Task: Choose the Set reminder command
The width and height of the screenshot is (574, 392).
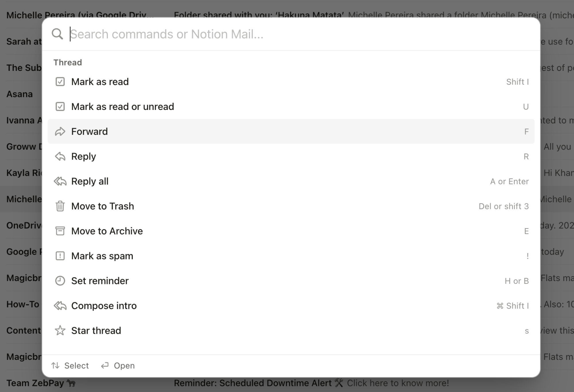Action: [x=100, y=281]
